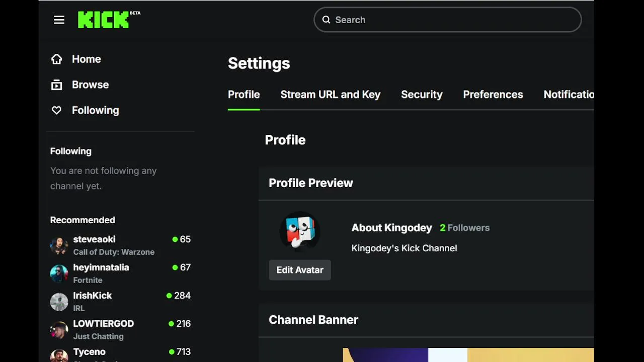Click the "Recommended" section heading
Viewport: 644px width, 362px height.
tap(83, 220)
